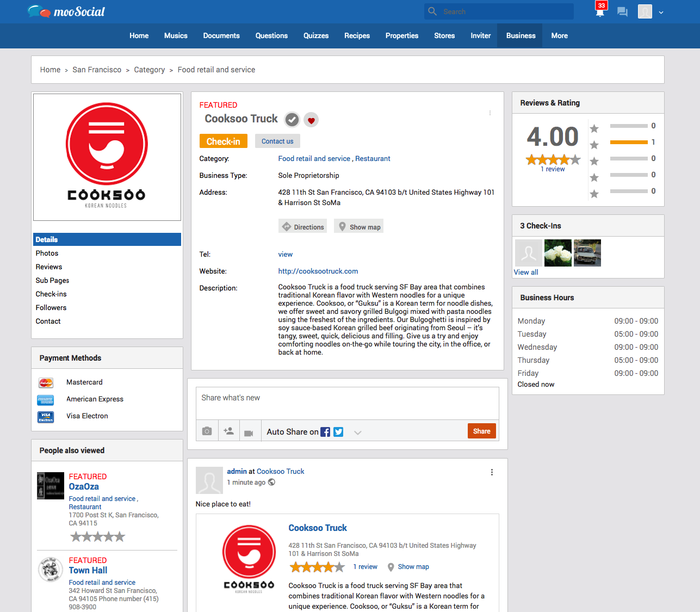Viewport: 700px width, 612px height.
Task: Click the one-star rating row star
Action: (594, 194)
